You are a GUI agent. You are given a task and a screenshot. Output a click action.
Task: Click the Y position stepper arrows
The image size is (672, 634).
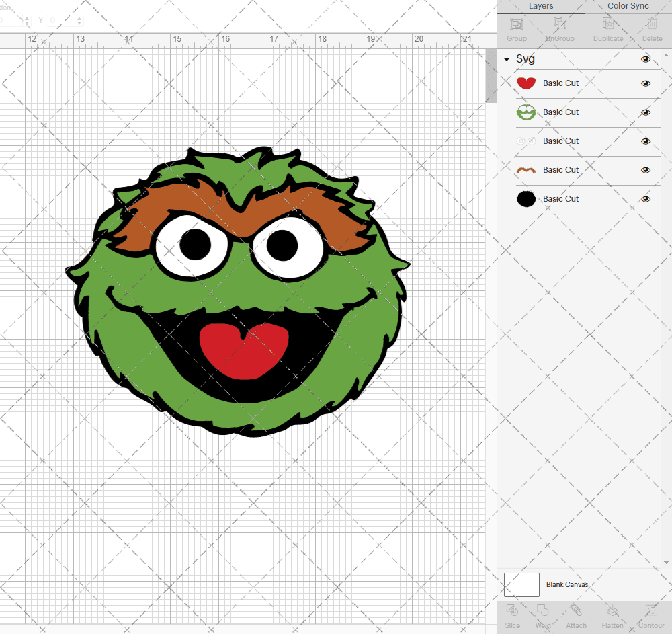pos(79,20)
